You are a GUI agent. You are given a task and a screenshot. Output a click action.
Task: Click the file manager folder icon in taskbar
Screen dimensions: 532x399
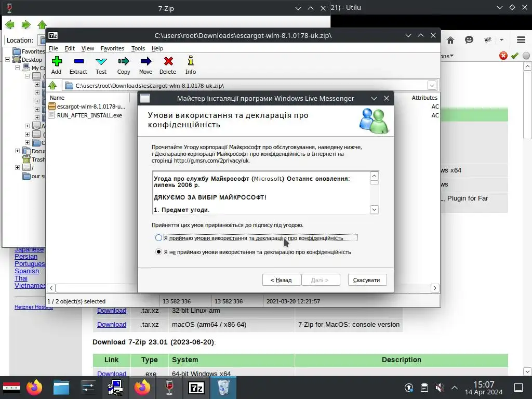[61, 388]
